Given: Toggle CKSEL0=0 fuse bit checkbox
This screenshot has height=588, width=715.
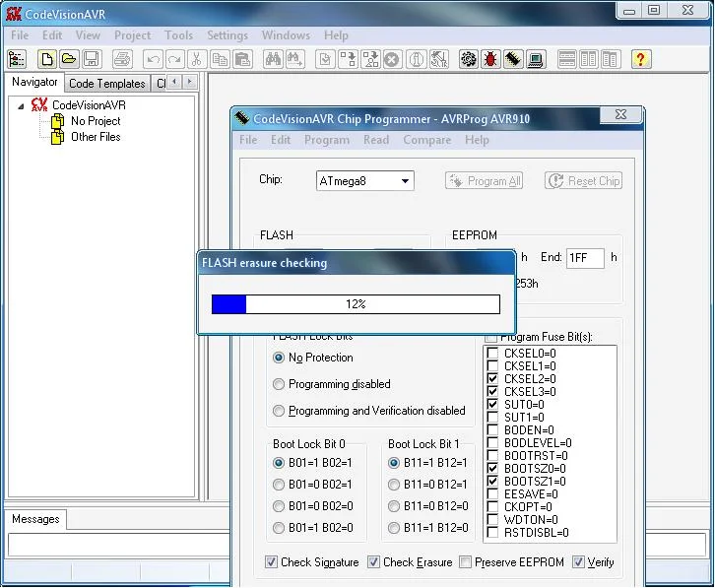Looking at the screenshot, I should 492,353.
